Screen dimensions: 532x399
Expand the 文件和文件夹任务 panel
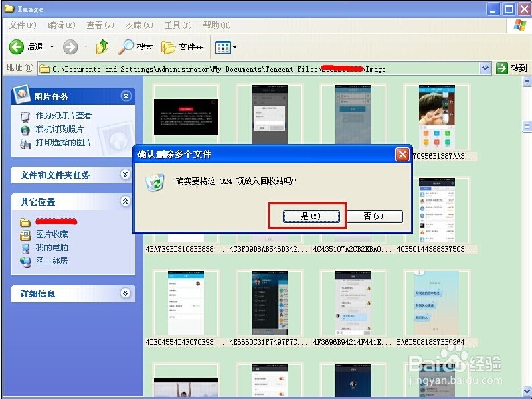(x=126, y=175)
